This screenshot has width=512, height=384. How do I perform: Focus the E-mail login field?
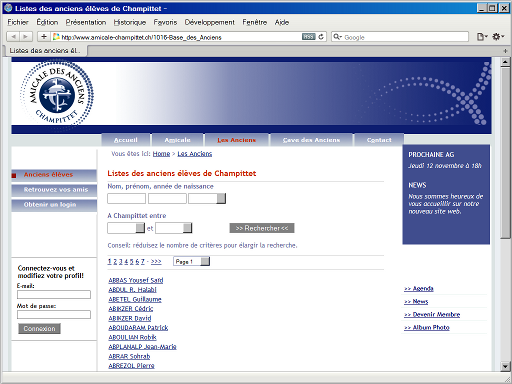(54, 294)
